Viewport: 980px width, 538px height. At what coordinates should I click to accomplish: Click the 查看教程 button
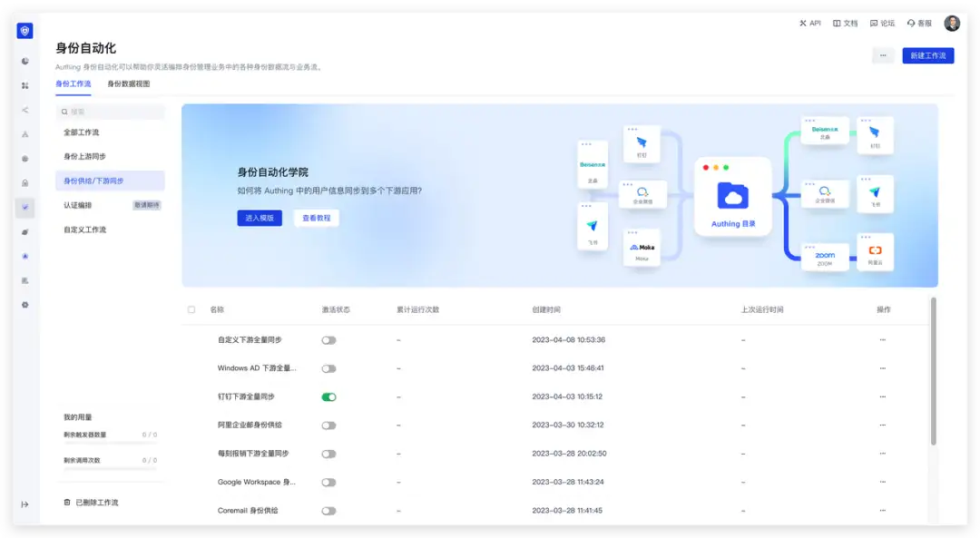coord(317,218)
